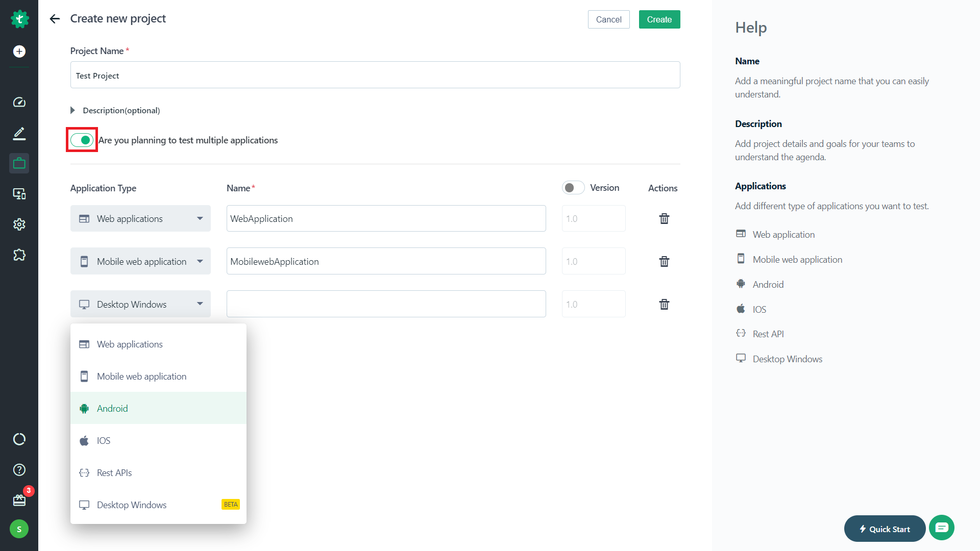The width and height of the screenshot is (980, 551).
Task: Delete the WebApplication row
Action: 664,218
